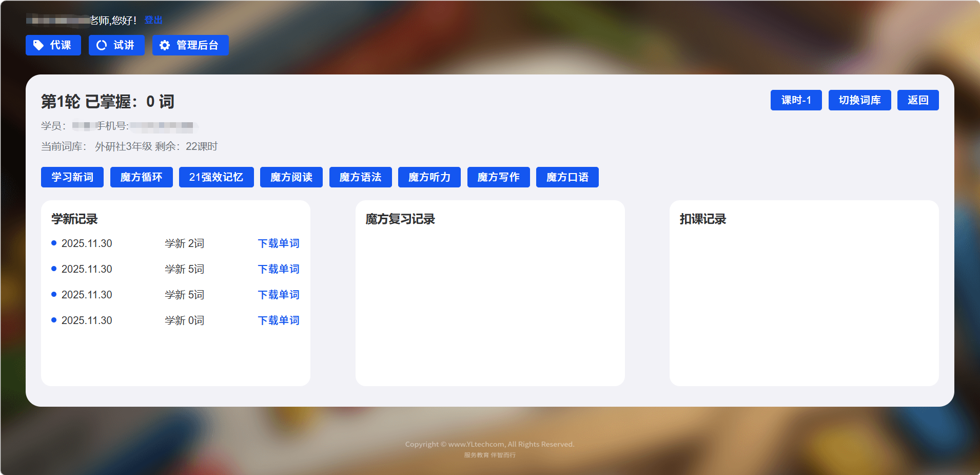Click the 扣课记录 heading
980x475 pixels.
703,219
